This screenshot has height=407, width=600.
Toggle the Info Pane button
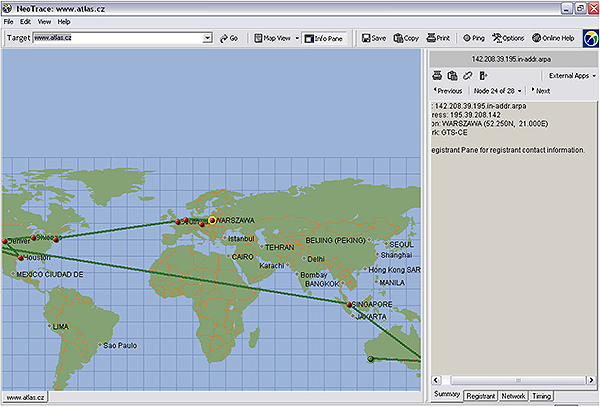point(324,38)
